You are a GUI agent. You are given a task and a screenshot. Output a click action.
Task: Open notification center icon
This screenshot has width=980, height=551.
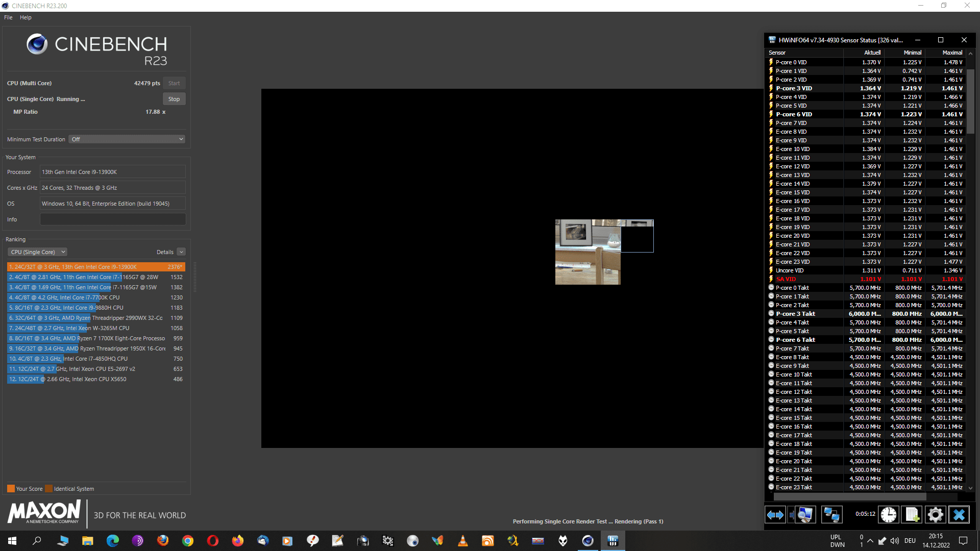963,541
